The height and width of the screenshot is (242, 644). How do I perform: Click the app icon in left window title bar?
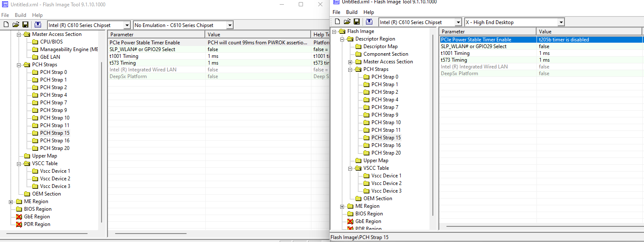point(6,5)
